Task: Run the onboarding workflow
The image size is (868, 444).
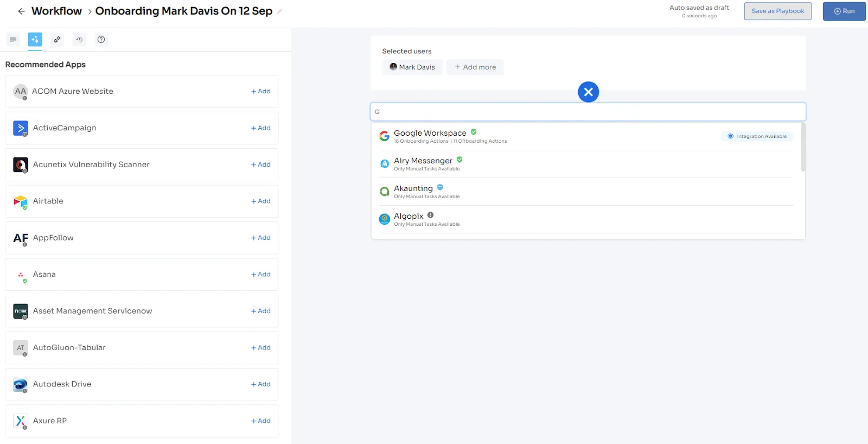Action: (x=844, y=11)
